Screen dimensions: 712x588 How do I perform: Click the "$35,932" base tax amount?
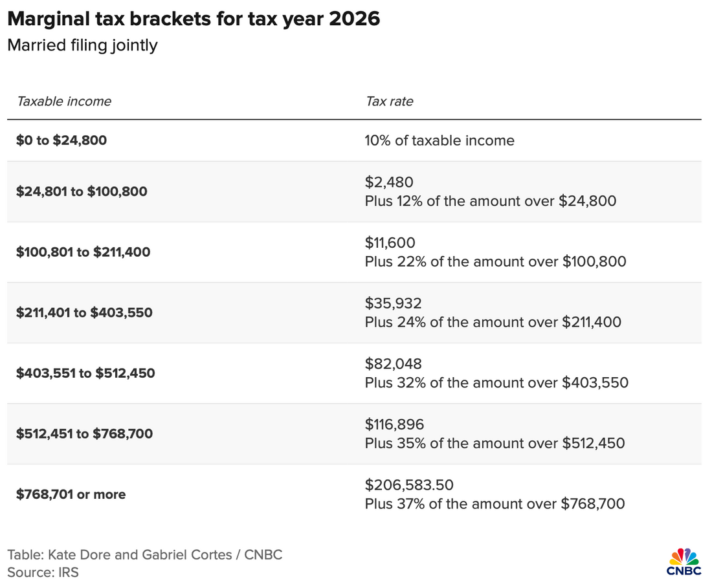(x=394, y=303)
